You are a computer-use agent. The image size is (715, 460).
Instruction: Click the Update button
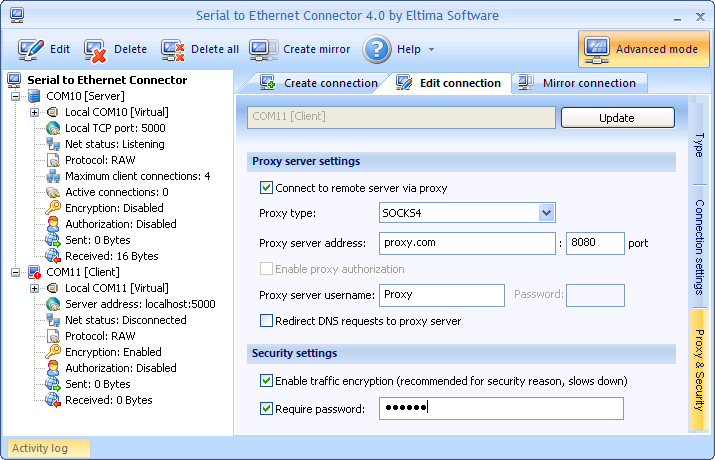(617, 118)
